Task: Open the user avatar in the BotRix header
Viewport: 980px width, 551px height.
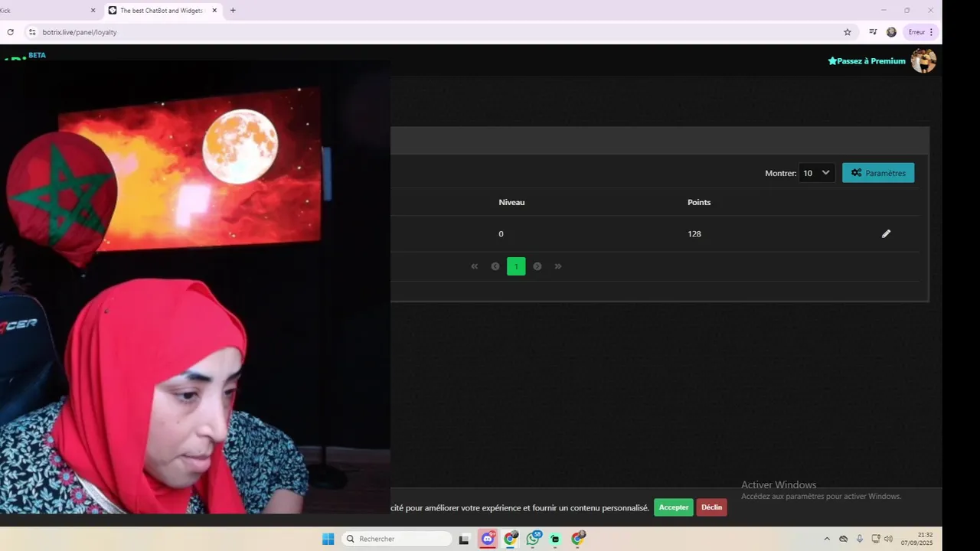Action: 923,61
